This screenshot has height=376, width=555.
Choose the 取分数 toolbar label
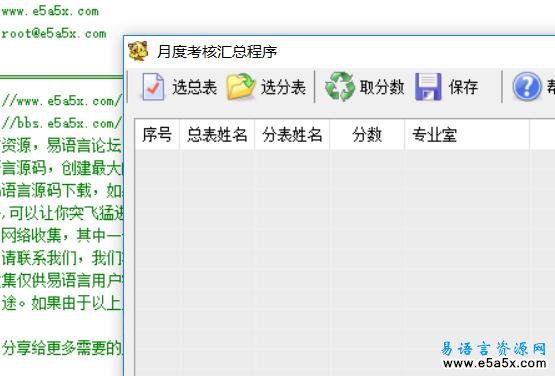[x=382, y=87]
